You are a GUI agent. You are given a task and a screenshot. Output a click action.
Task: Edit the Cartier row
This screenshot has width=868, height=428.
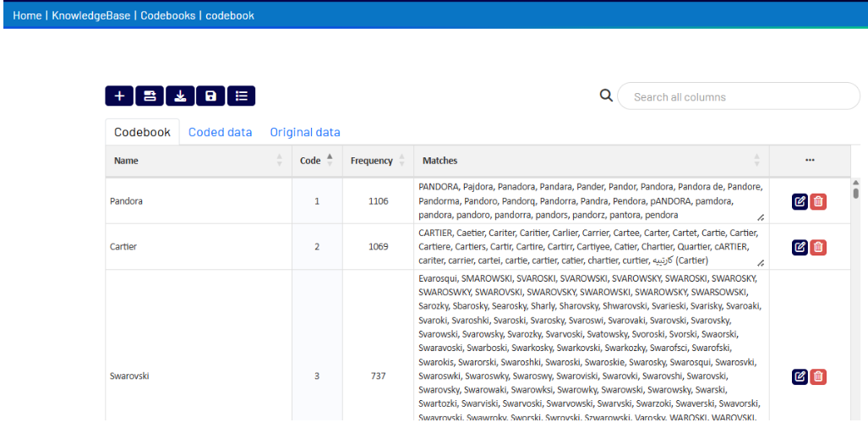(x=800, y=247)
